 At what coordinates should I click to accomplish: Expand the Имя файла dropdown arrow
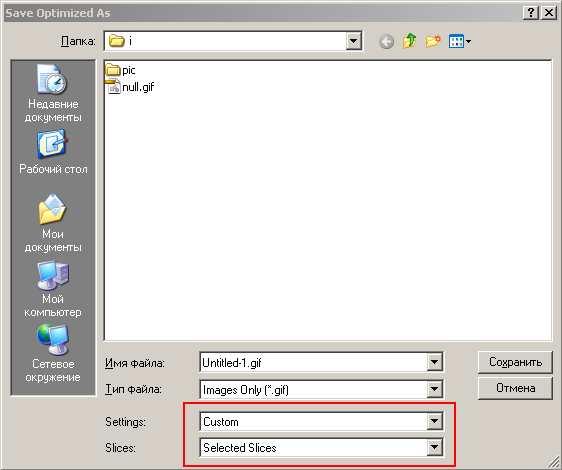434,362
